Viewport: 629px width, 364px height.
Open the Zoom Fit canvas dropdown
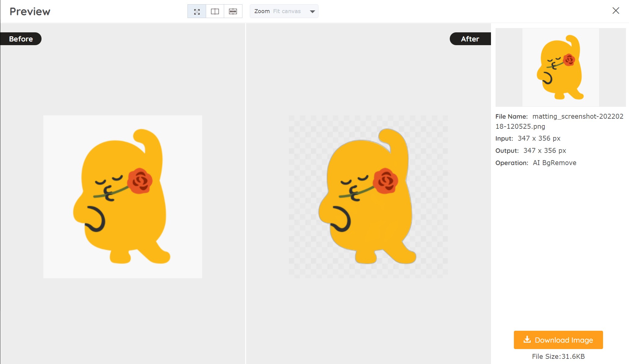[284, 11]
